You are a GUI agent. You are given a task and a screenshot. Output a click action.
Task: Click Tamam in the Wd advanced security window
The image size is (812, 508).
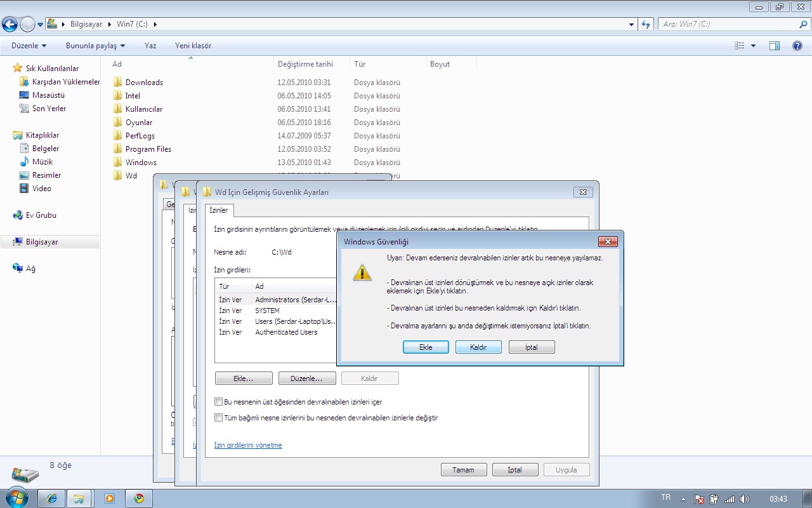463,470
